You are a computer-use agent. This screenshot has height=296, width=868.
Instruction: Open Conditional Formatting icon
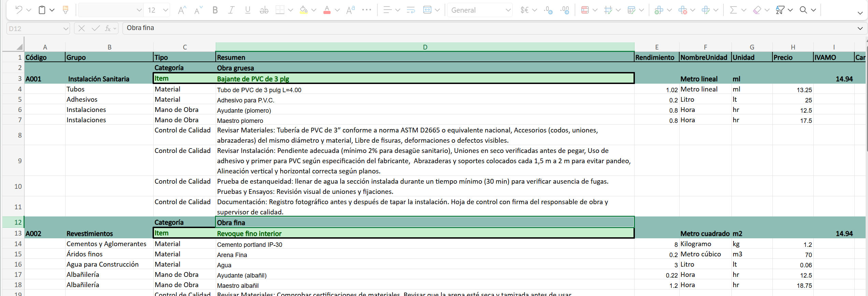point(585,10)
